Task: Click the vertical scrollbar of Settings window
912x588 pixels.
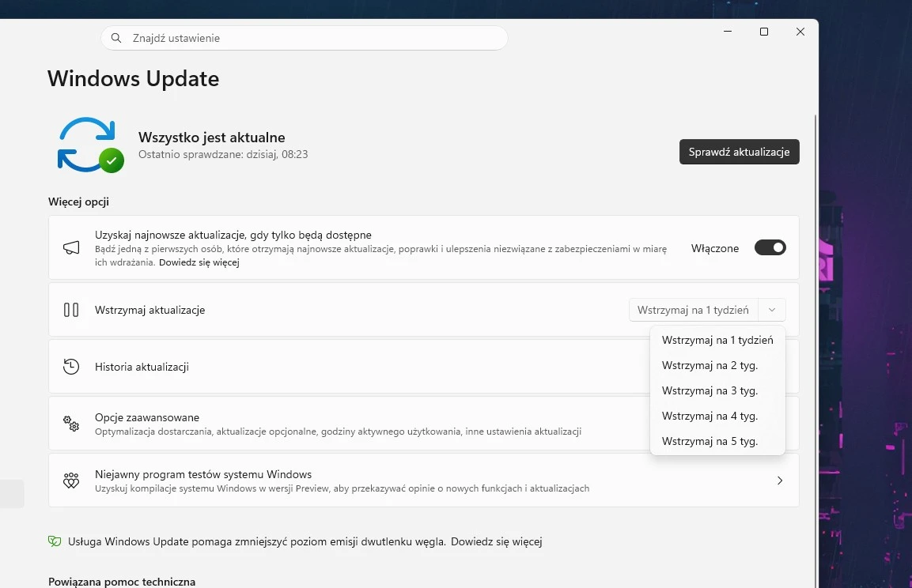Action: click(x=816, y=351)
